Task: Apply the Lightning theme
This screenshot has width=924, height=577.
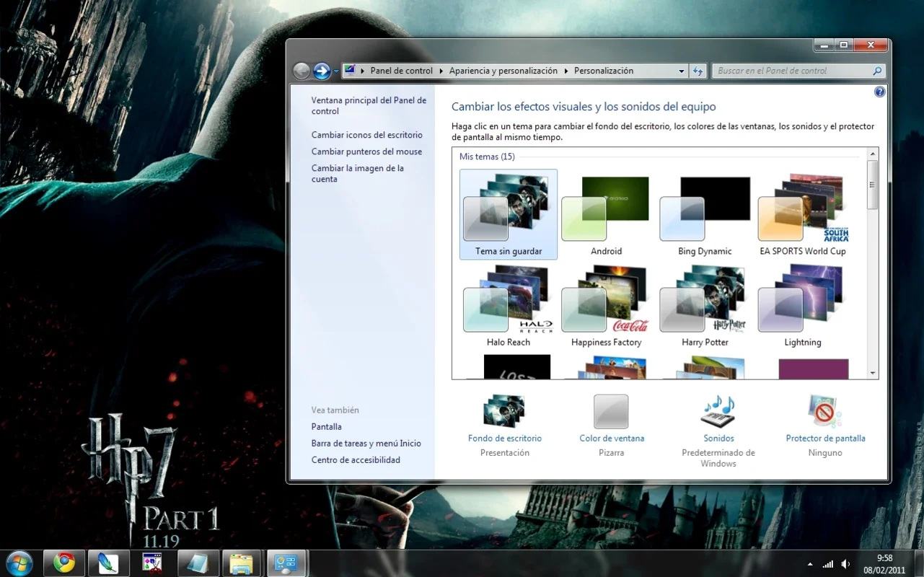Action: coord(803,306)
